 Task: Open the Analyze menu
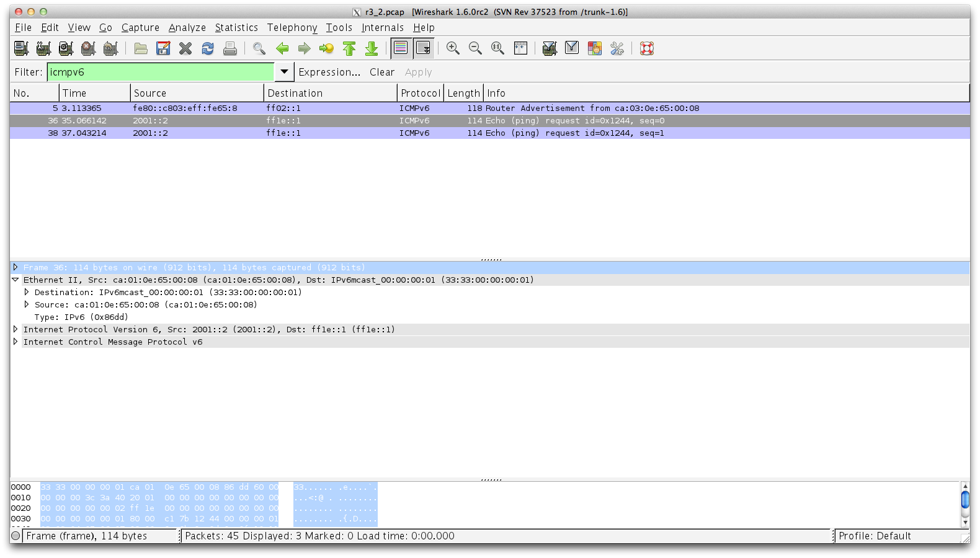pos(187,27)
